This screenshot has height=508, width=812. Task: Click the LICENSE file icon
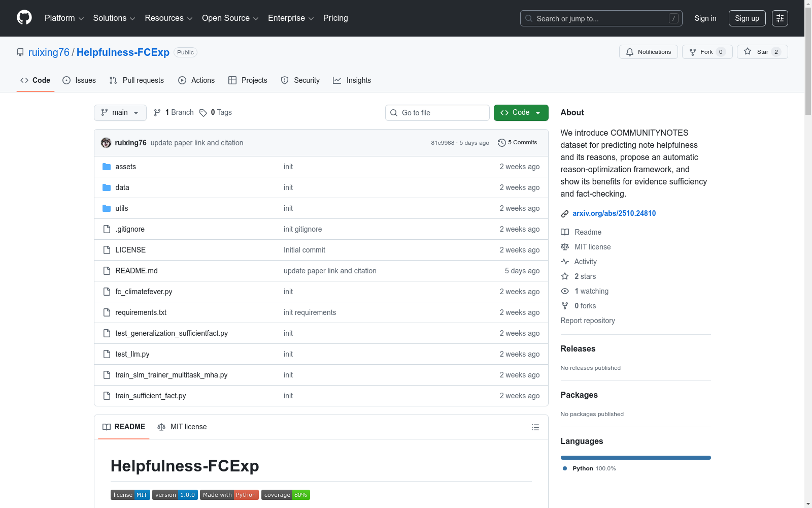[107, 250]
